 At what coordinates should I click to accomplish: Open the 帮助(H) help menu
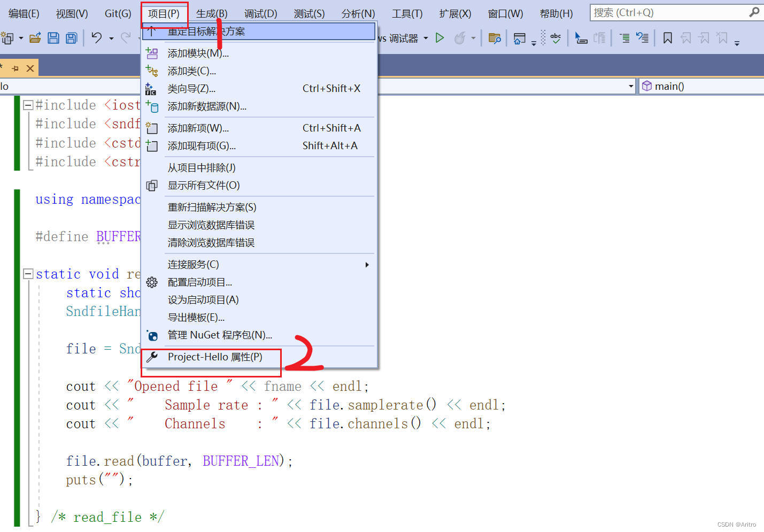coord(556,13)
